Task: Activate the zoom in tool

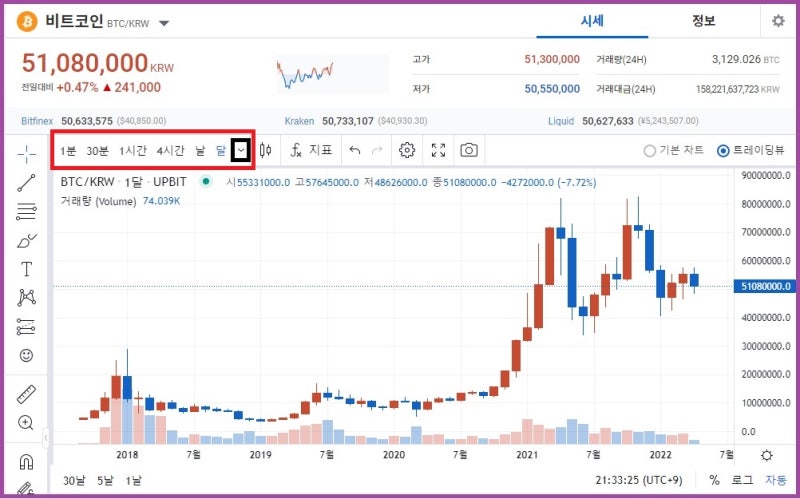Action: click(26, 422)
